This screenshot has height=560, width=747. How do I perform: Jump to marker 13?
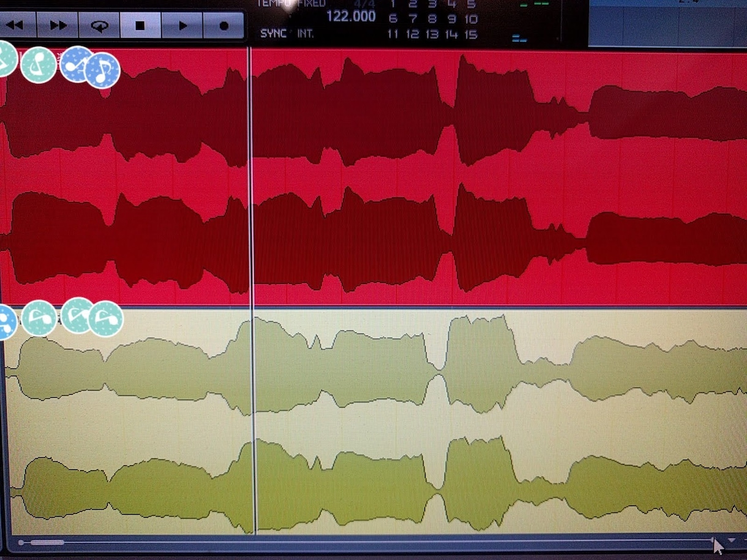click(x=432, y=34)
